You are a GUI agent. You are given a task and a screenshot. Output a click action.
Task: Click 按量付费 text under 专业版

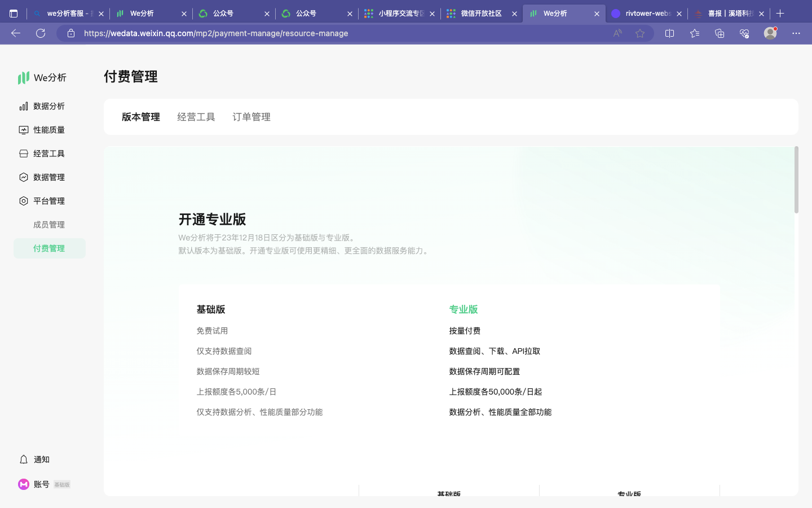click(x=465, y=331)
